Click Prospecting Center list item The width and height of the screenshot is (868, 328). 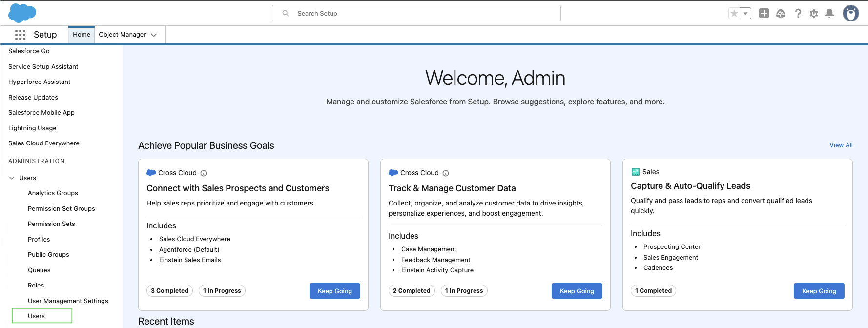672,247
